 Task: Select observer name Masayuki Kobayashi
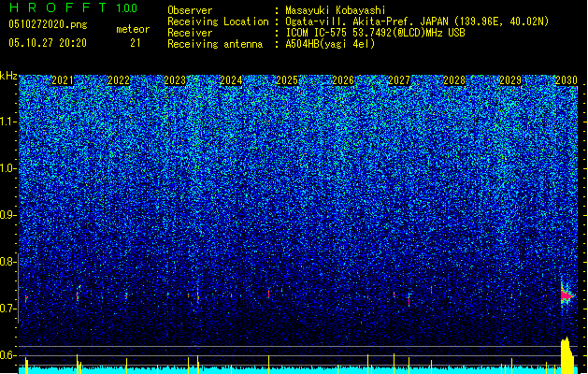click(x=336, y=10)
